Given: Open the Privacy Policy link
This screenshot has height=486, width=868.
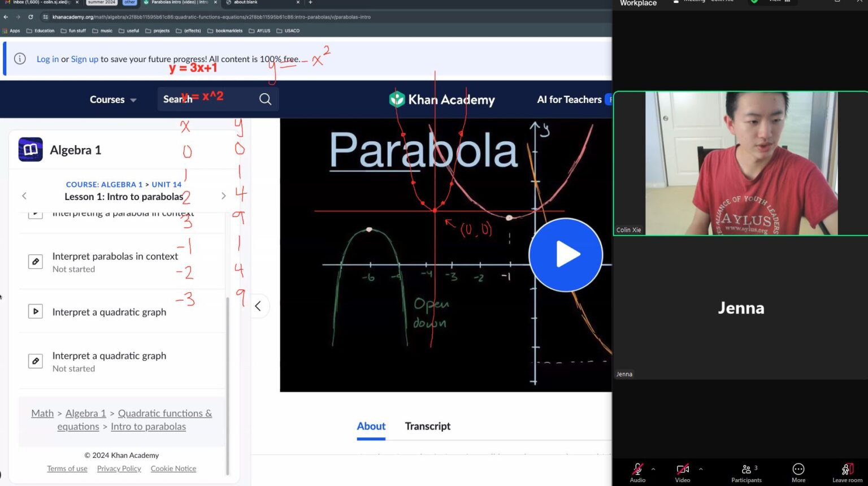Looking at the screenshot, I should pyautogui.click(x=119, y=468).
